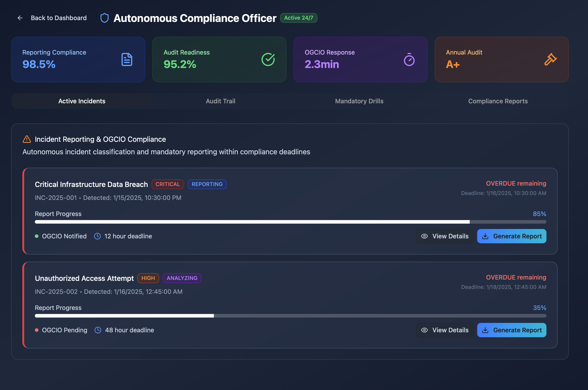This screenshot has width=588, height=390.
Task: Click the clock icon next to 48 hour deadline
Action: pyautogui.click(x=98, y=330)
